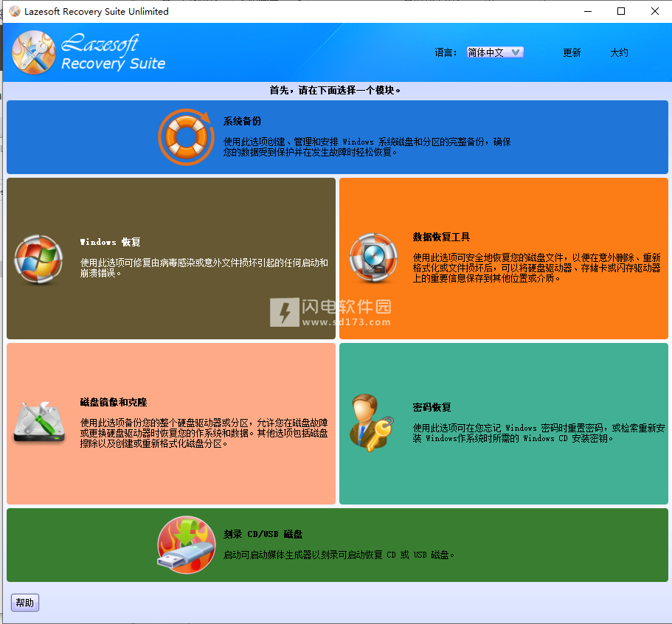Click the disk with screwdriver imaging icon
The height and width of the screenshot is (624, 672).
coord(39,422)
